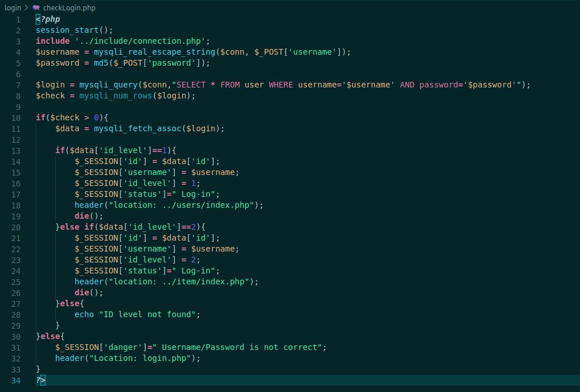The width and height of the screenshot is (580, 392).
Task: Click "location: ../item/index.php" header string
Action: pyautogui.click(x=179, y=282)
